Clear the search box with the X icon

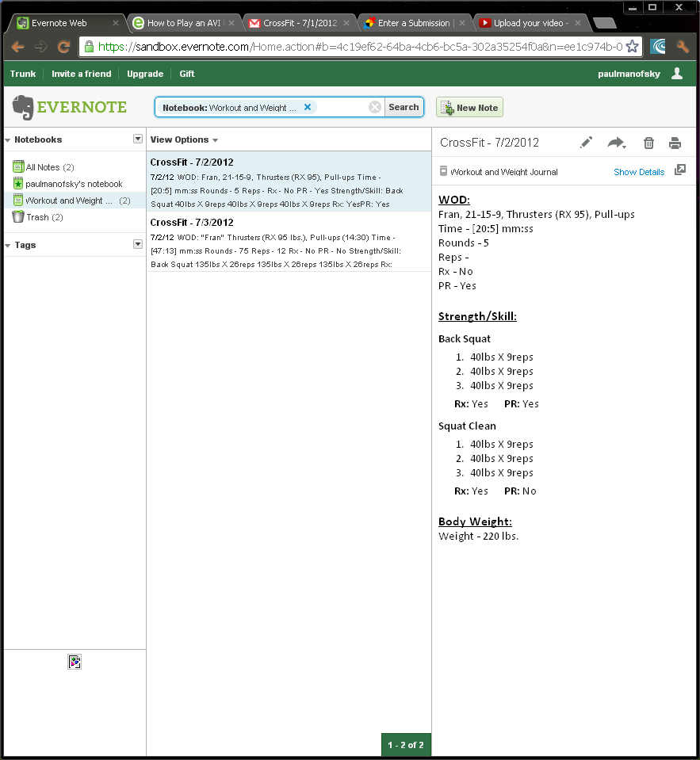tap(375, 107)
